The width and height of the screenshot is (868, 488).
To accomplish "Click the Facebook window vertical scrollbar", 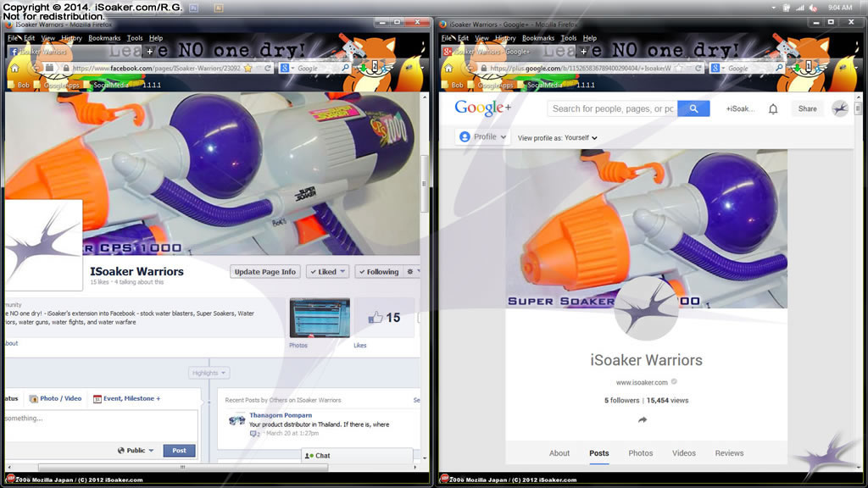I will (425, 185).
